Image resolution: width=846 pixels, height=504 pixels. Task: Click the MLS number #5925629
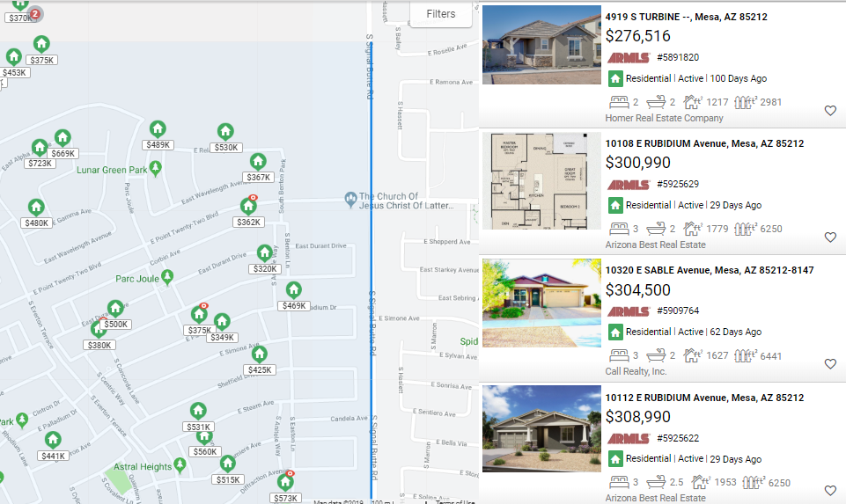[678, 184]
